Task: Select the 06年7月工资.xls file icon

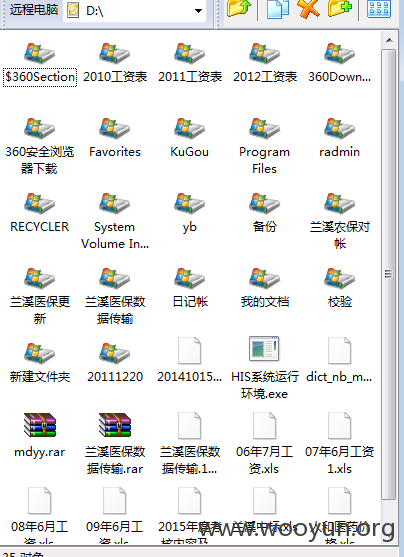Action: click(x=264, y=426)
